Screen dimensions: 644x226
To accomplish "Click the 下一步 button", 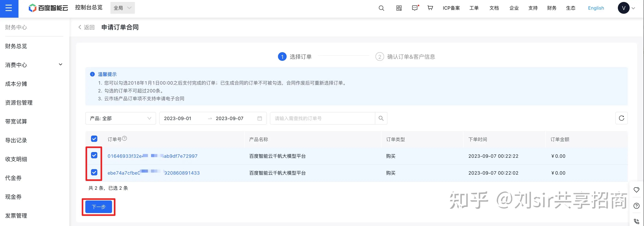I will click(98, 207).
